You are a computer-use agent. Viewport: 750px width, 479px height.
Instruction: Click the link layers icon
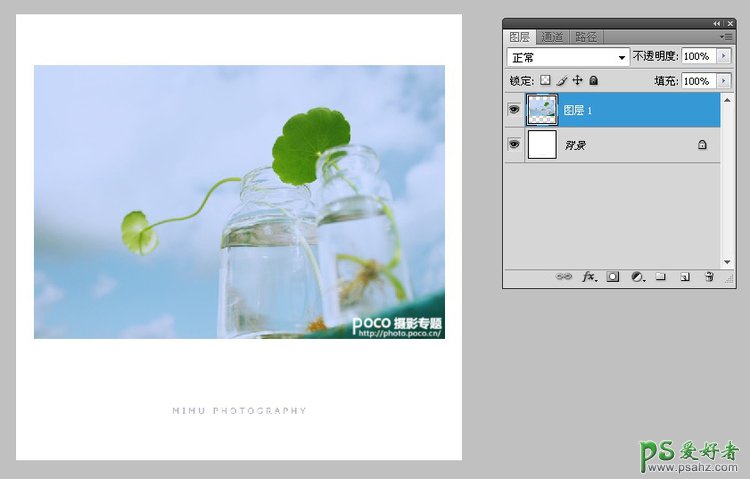point(565,277)
